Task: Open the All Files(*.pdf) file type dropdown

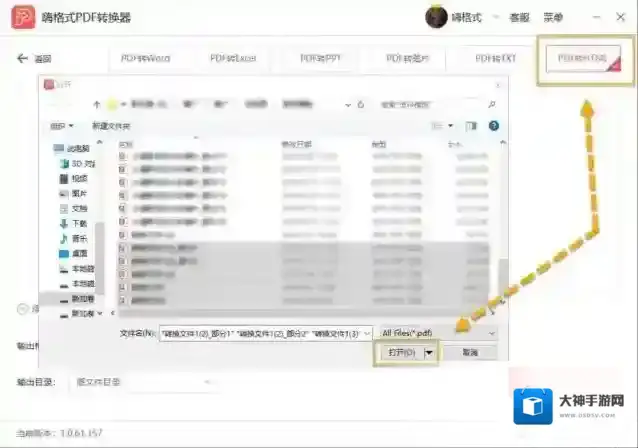Action: (x=438, y=333)
